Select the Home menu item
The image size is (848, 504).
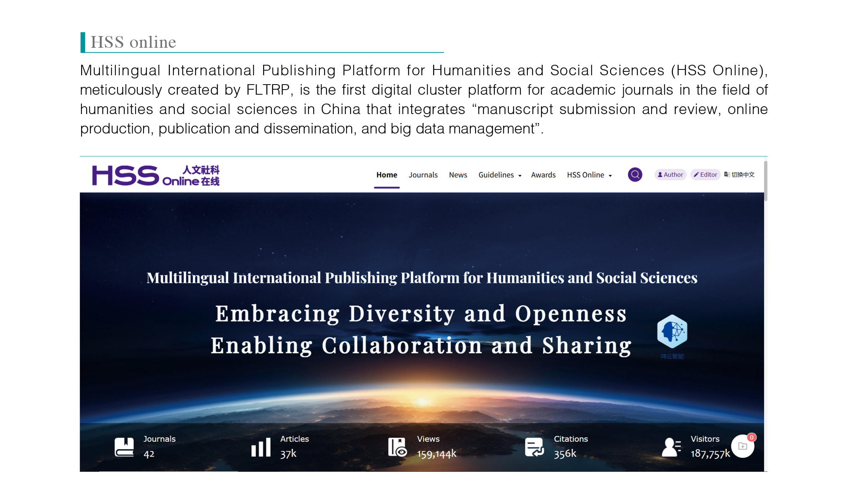[387, 175]
